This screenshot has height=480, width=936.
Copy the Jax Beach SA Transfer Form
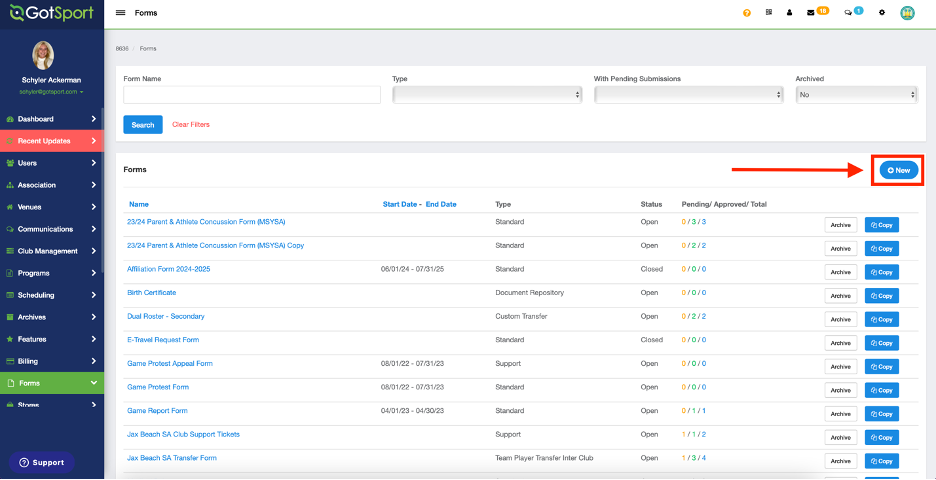tap(882, 461)
